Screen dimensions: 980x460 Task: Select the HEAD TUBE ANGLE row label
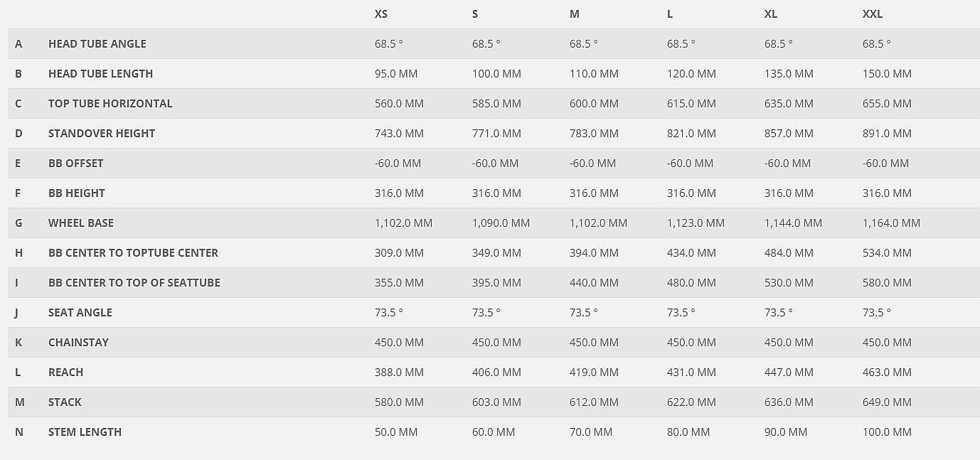coord(97,44)
